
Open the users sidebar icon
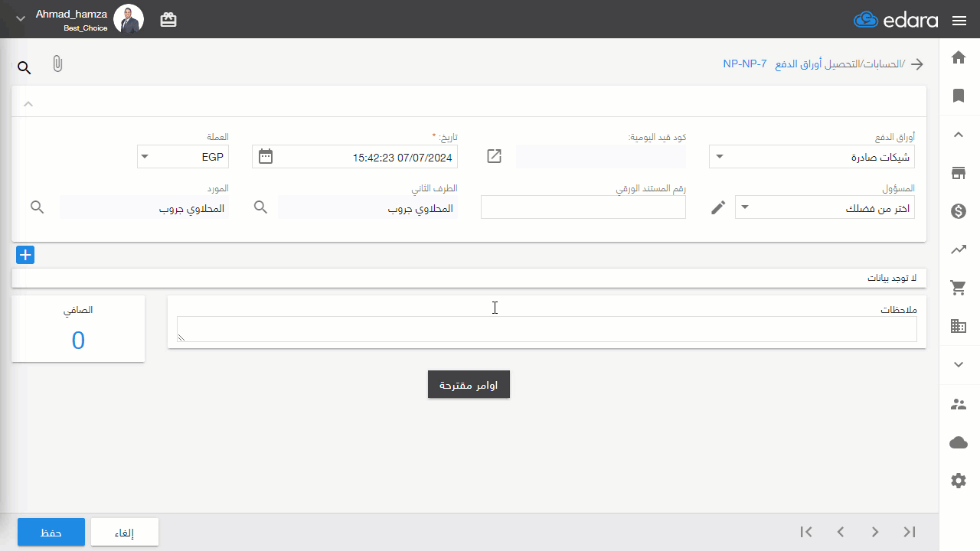(959, 404)
